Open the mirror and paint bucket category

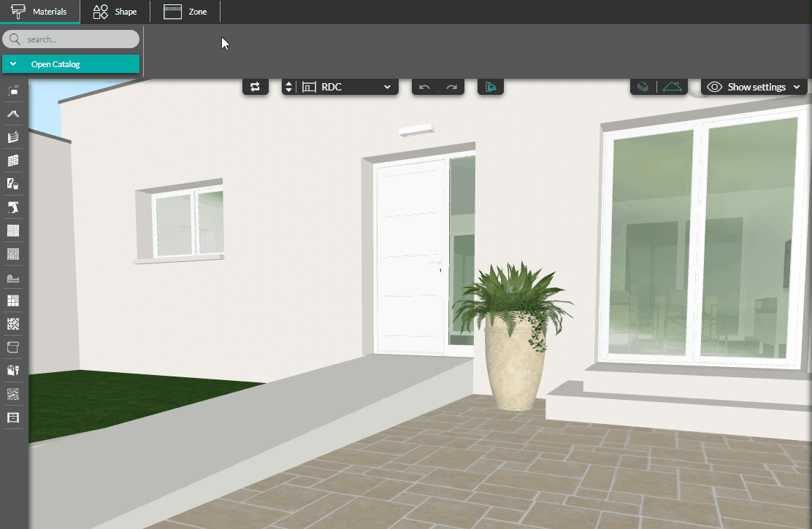(13, 184)
